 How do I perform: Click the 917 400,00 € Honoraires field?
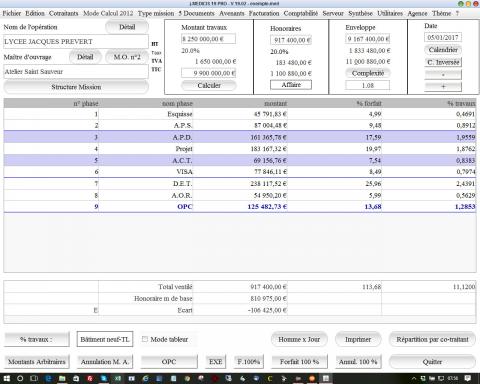[291, 40]
